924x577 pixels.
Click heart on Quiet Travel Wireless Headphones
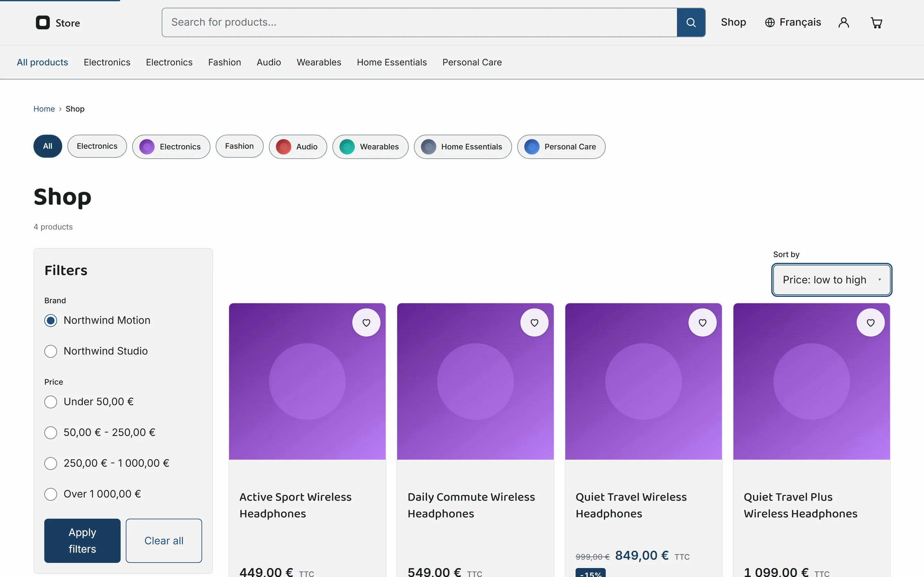(702, 322)
